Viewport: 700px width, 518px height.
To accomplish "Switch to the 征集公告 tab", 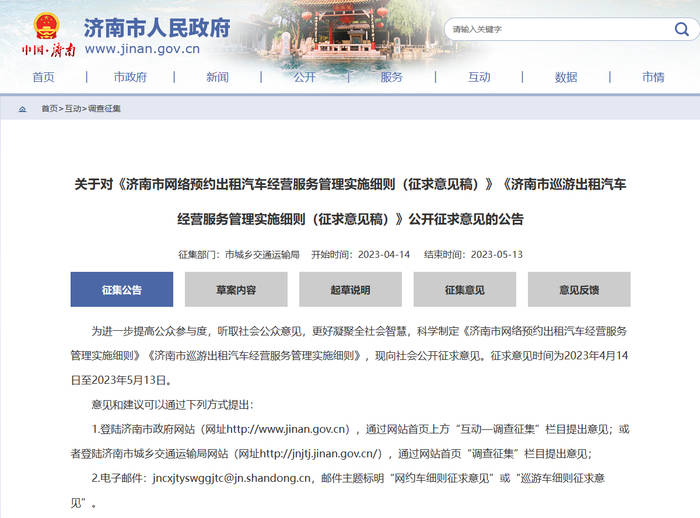I will point(121,290).
